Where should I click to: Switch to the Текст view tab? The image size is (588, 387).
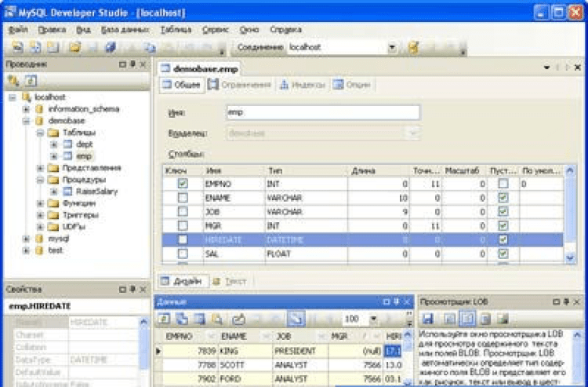(230, 280)
